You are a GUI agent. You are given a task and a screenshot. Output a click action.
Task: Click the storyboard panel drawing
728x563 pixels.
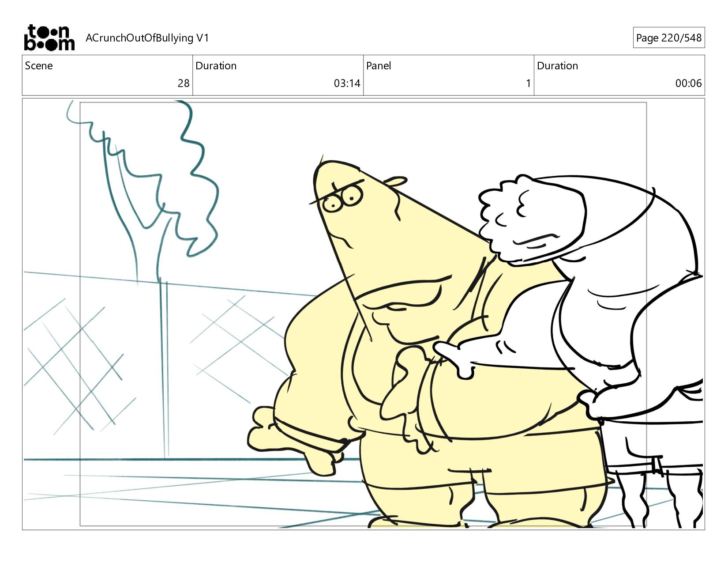point(364,314)
